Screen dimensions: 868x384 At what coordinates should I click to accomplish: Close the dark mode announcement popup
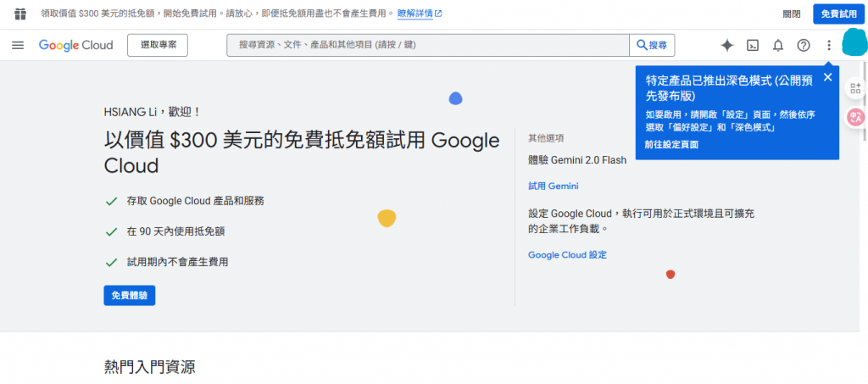(827, 77)
